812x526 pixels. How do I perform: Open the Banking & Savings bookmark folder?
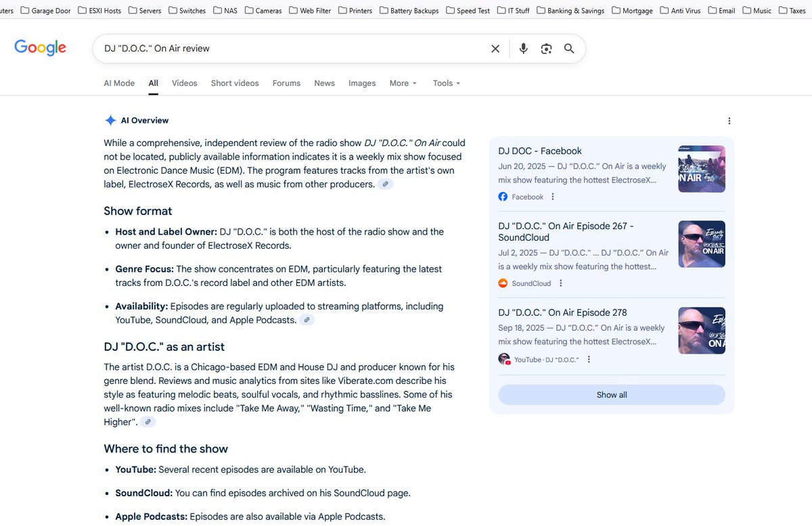point(570,11)
